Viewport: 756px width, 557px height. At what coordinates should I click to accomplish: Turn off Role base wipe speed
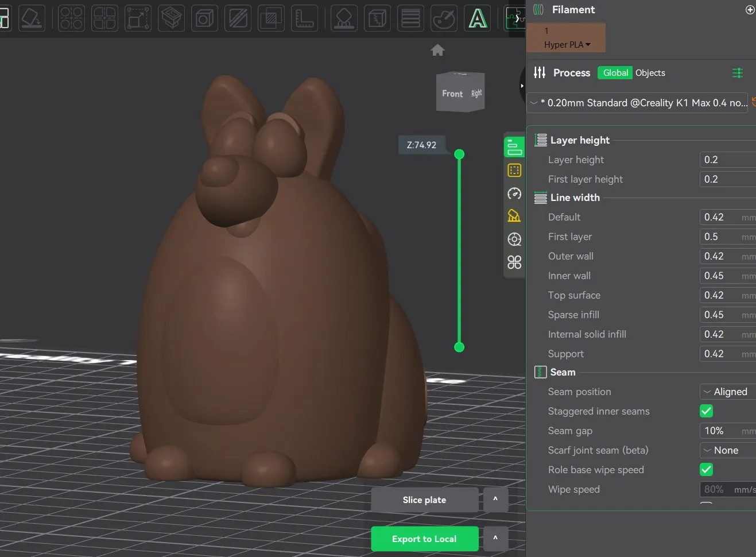pyautogui.click(x=706, y=470)
